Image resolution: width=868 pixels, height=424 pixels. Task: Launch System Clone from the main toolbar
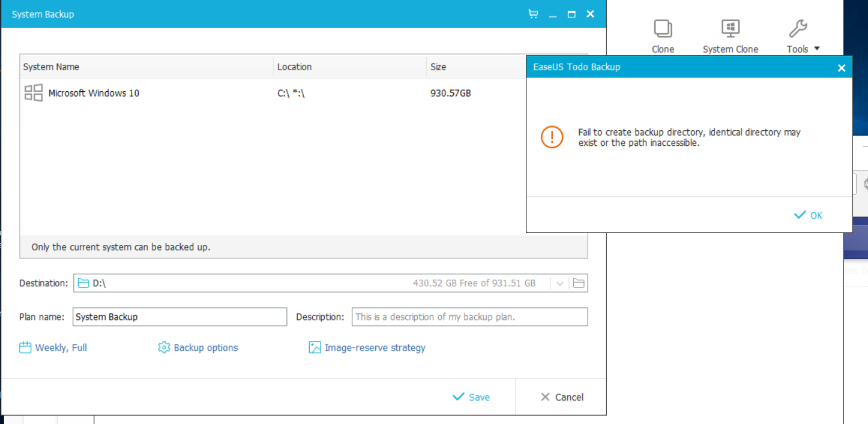pyautogui.click(x=730, y=36)
